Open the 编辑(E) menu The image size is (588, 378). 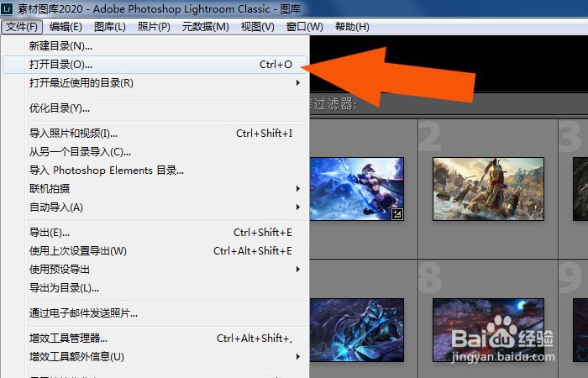tap(66, 27)
